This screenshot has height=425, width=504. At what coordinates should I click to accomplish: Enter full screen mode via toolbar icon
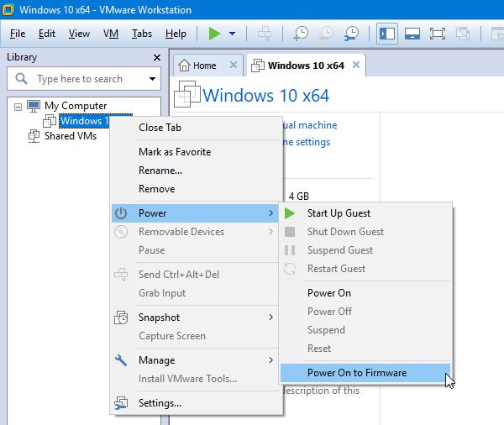[x=437, y=34]
